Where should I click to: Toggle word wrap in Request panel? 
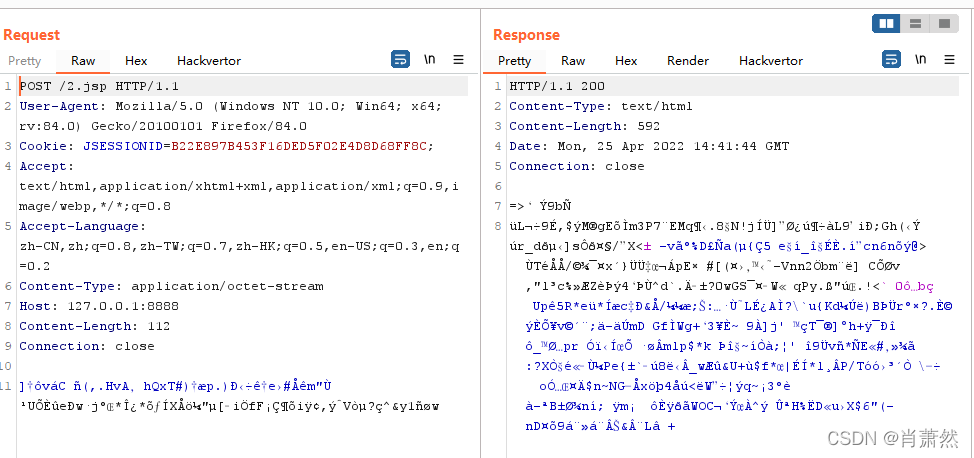pyautogui.click(x=400, y=60)
